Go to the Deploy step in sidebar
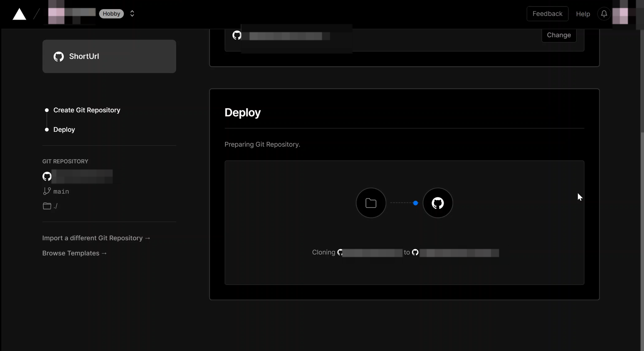The height and width of the screenshot is (351, 644). [64, 129]
